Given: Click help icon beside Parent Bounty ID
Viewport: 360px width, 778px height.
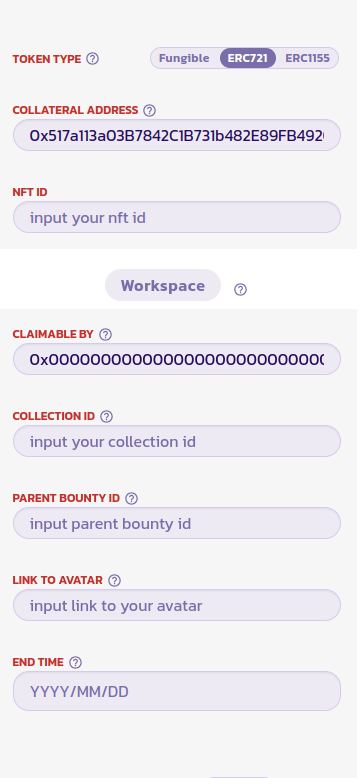Looking at the screenshot, I should point(131,498).
